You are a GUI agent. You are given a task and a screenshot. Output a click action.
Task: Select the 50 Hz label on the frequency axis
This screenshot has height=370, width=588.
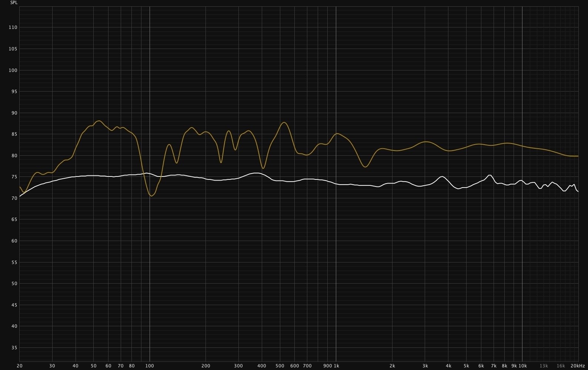pyautogui.click(x=94, y=366)
